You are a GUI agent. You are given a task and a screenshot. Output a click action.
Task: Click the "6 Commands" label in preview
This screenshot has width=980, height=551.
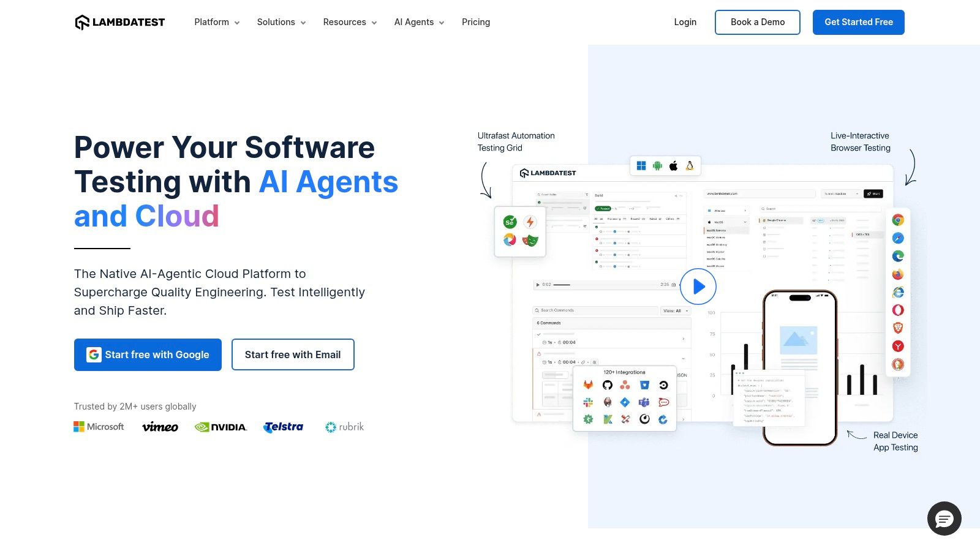click(x=549, y=323)
